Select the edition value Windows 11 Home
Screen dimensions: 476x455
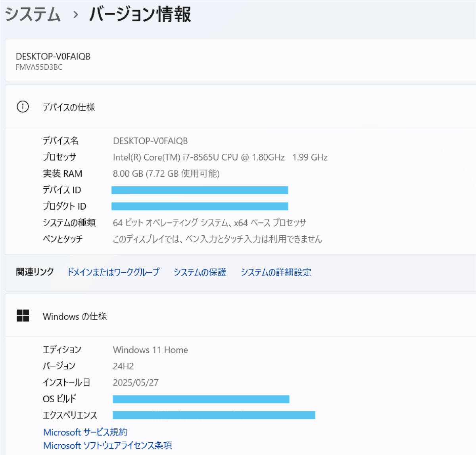tap(150, 350)
